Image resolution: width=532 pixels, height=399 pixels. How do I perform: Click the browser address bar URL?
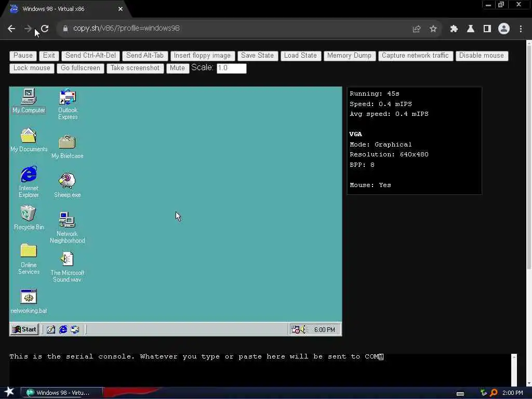pyautogui.click(x=126, y=29)
